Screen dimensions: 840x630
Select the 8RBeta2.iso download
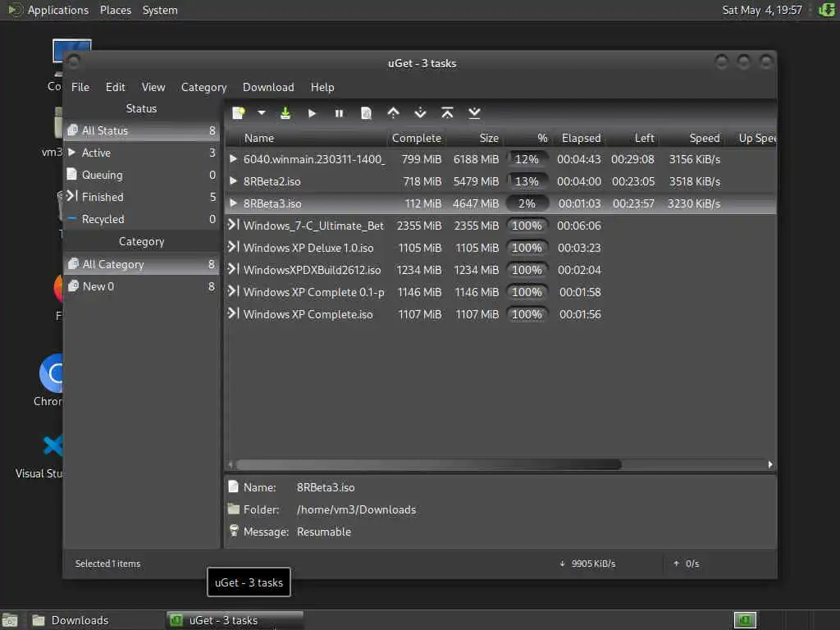point(500,181)
